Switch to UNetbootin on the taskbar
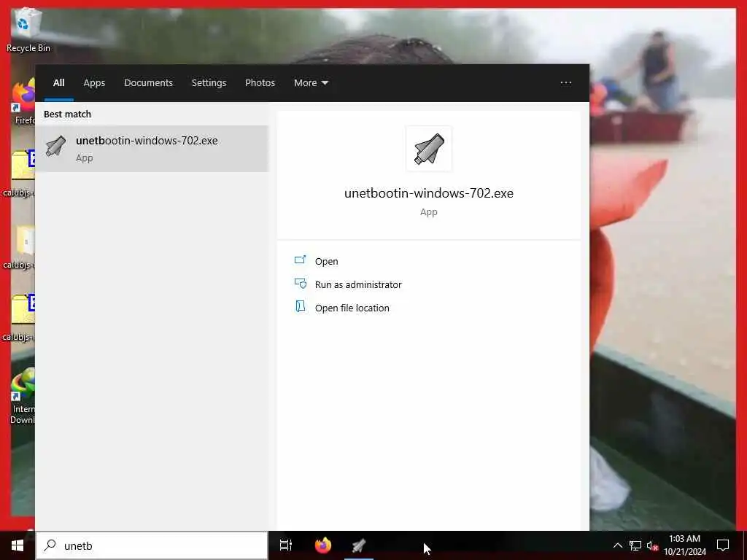Screen dimensions: 747x560 tap(359, 545)
